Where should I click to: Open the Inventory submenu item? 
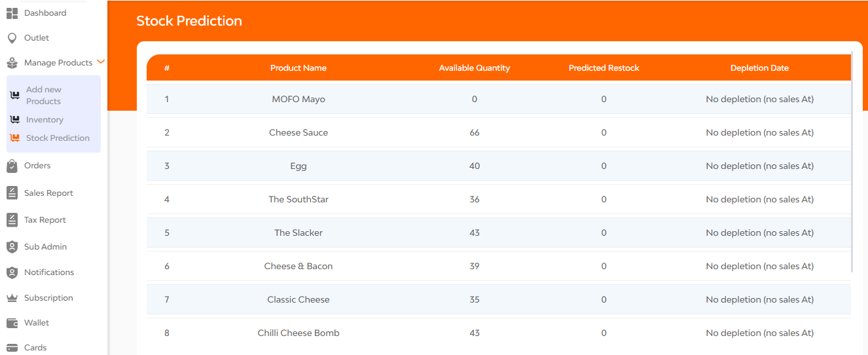click(45, 120)
